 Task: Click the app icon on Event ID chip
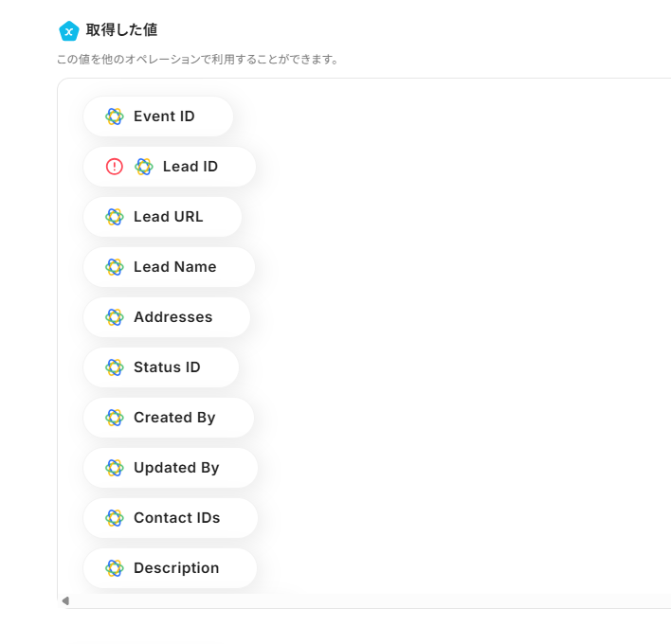[115, 116]
